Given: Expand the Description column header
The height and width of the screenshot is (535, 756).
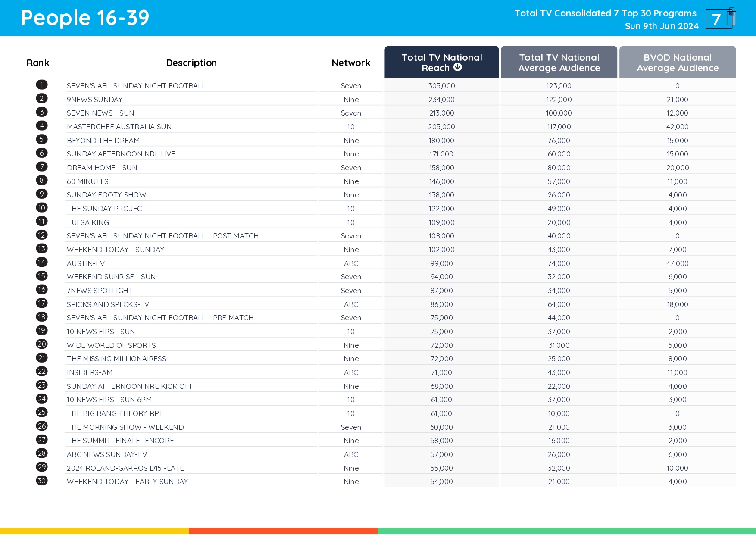Looking at the screenshot, I should pos(191,63).
